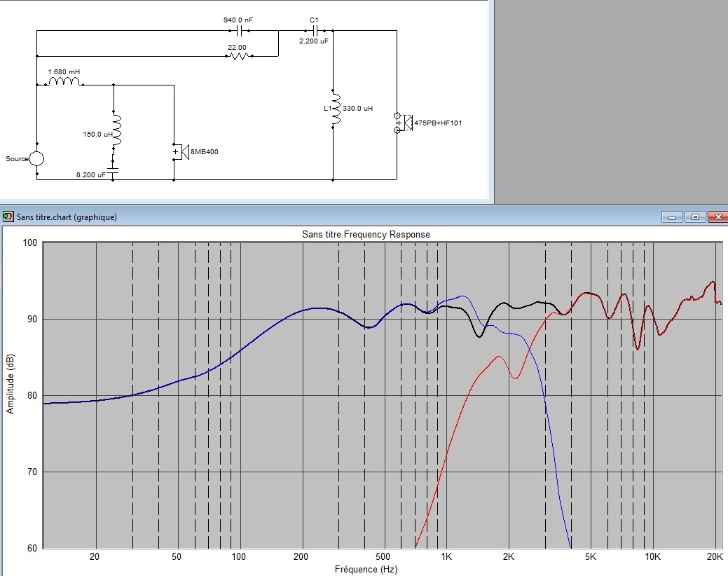Click the 1.680 mH series inductor
The image size is (728, 576).
[64, 84]
